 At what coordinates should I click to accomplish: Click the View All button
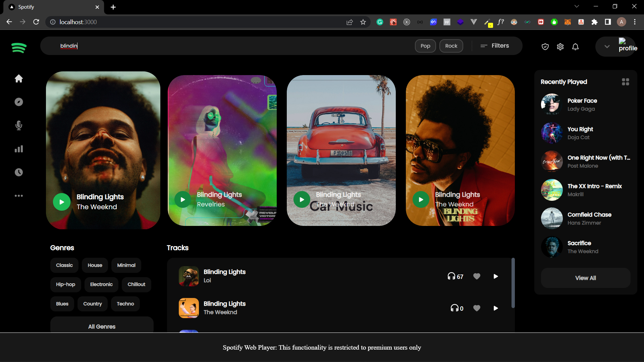pos(585,278)
